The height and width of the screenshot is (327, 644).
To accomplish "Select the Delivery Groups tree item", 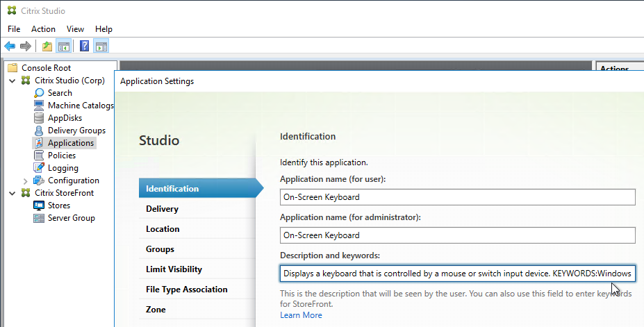I will tap(77, 131).
